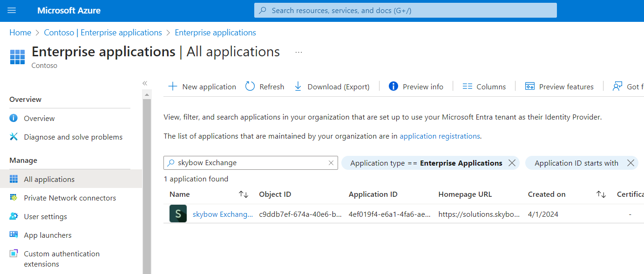644x274 pixels.
Task: Click the sidebar scrollbar up arrow
Action: pyautogui.click(x=147, y=94)
